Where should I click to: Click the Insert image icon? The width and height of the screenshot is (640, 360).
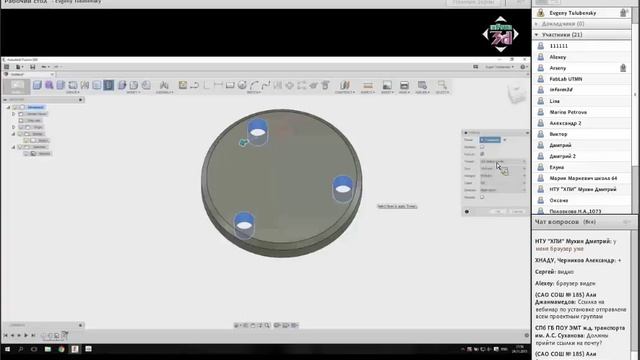[x=387, y=85]
